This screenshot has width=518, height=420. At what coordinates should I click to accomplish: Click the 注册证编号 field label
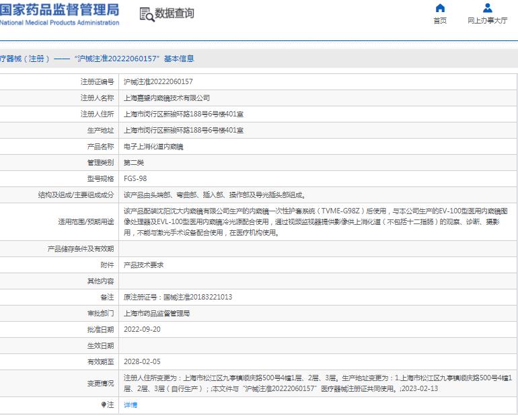click(97, 81)
